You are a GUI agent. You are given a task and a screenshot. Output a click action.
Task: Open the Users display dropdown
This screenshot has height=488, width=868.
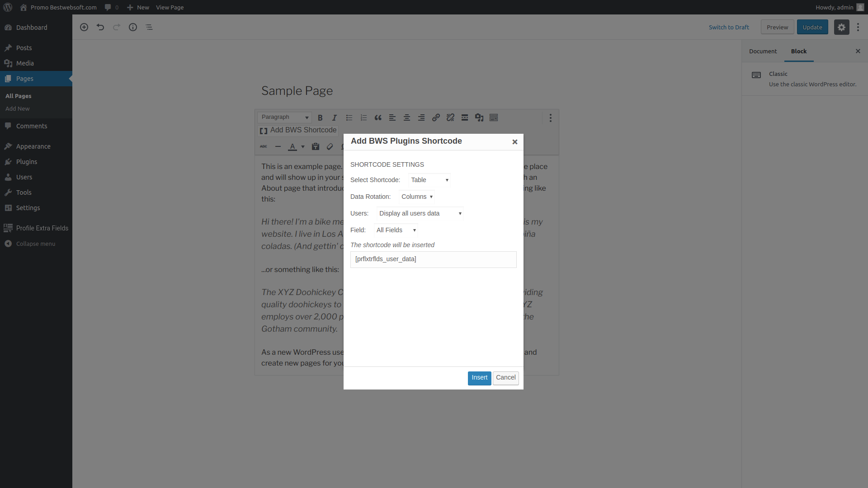[420, 213]
